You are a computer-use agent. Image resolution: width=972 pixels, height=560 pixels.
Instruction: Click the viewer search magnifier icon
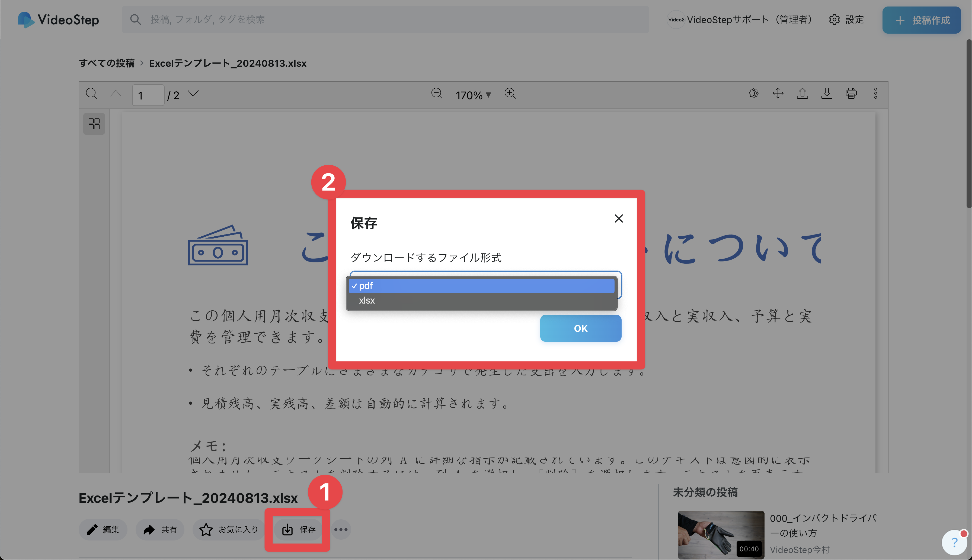(x=91, y=94)
